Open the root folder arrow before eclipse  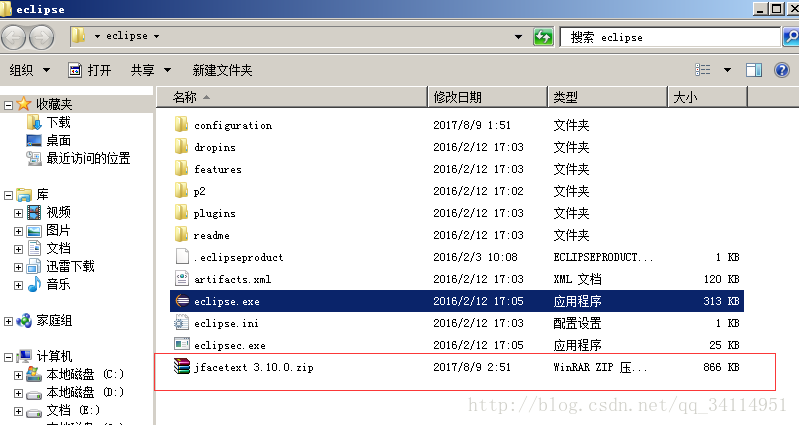[x=97, y=36]
